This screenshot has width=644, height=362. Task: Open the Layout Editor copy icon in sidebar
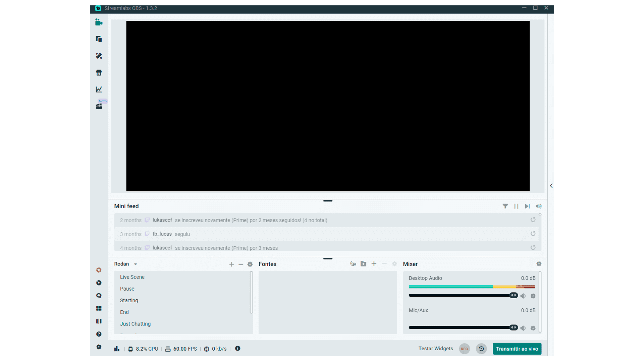tap(99, 39)
